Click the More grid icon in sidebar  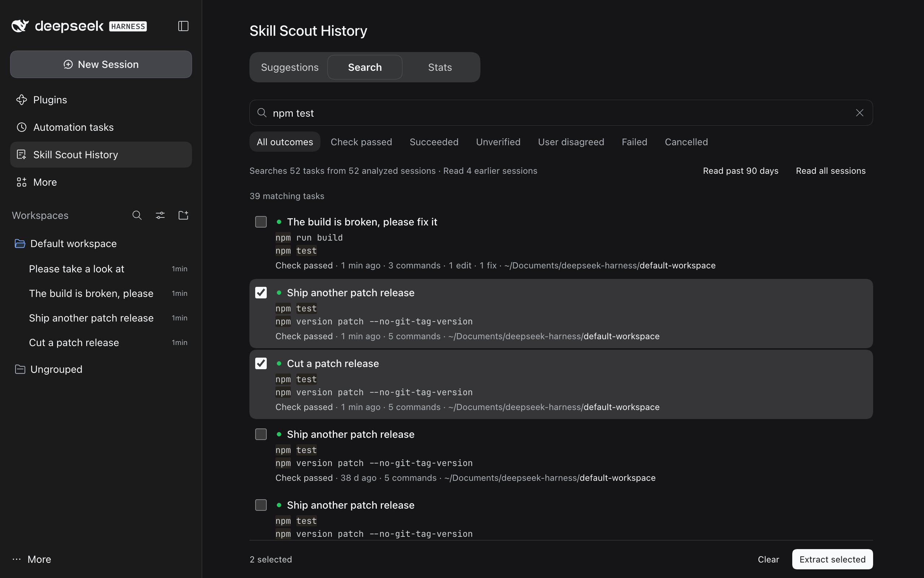(22, 182)
